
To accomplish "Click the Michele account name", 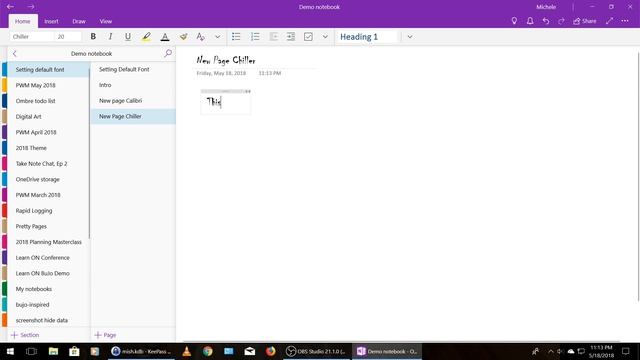I will point(546,7).
